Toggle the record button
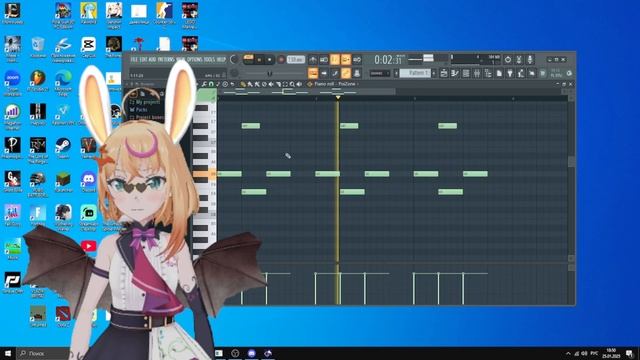Screen dimensions: 640x360 (281, 60)
